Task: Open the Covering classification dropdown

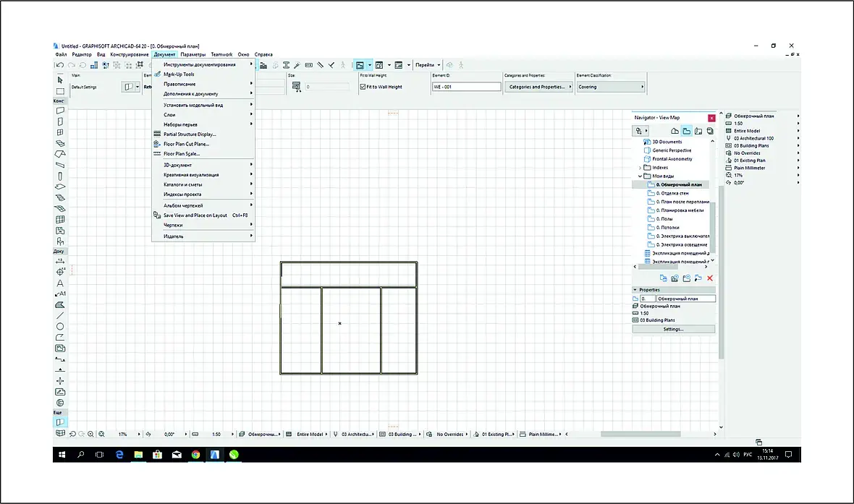Action: tap(610, 87)
